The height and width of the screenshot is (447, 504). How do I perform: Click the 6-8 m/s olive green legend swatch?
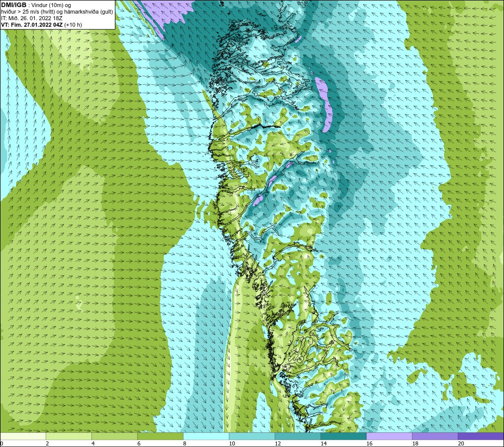pos(160,436)
